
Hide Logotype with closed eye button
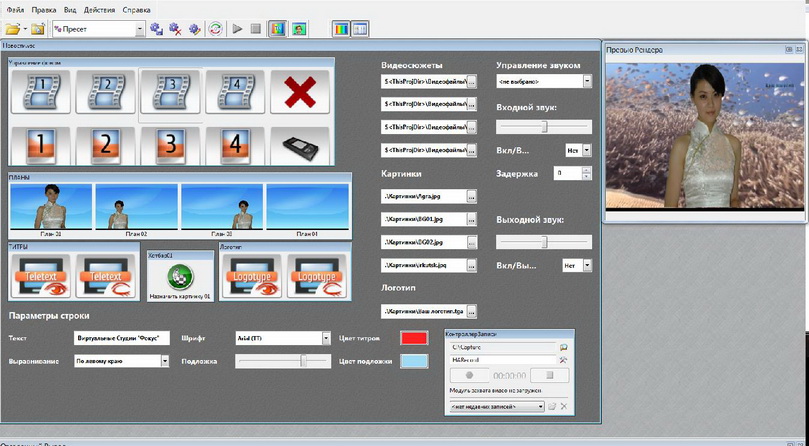317,276
